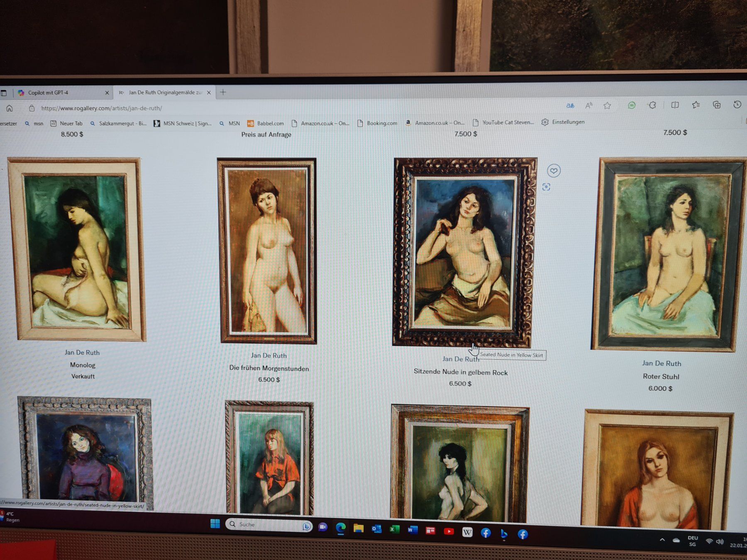The height and width of the screenshot is (560, 747).
Task: Launch Excel from taskbar
Action: click(394, 529)
